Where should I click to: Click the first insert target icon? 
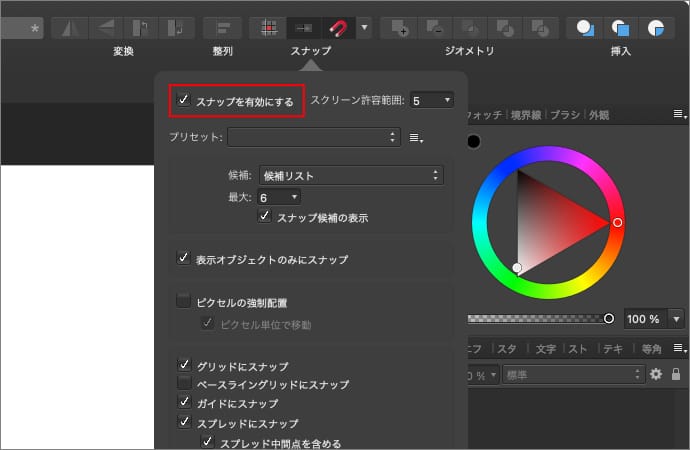coord(584,27)
